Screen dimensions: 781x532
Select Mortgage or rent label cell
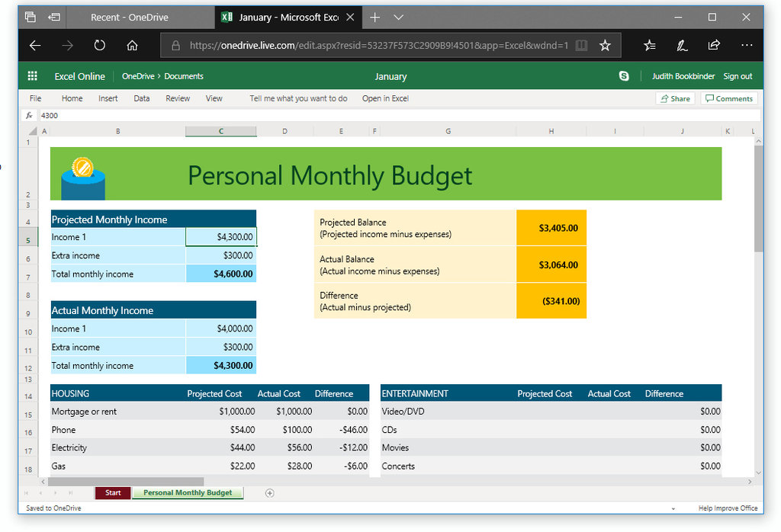coord(118,412)
